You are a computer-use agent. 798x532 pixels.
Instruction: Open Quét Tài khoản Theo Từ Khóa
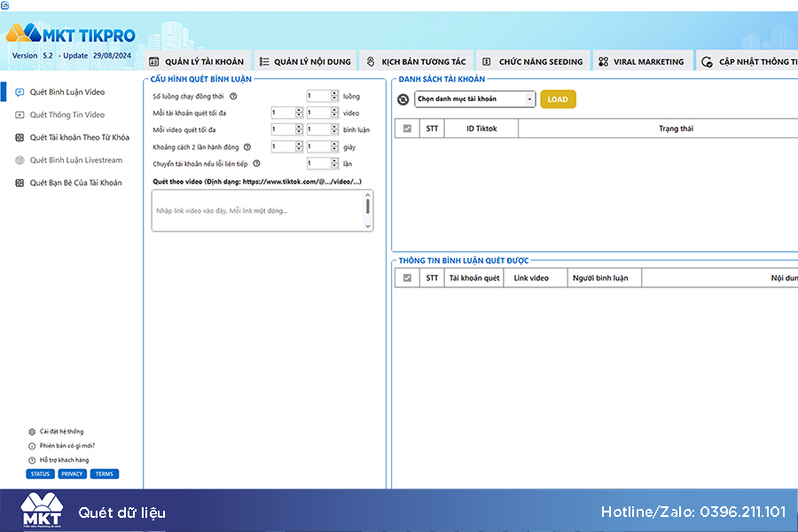point(80,137)
